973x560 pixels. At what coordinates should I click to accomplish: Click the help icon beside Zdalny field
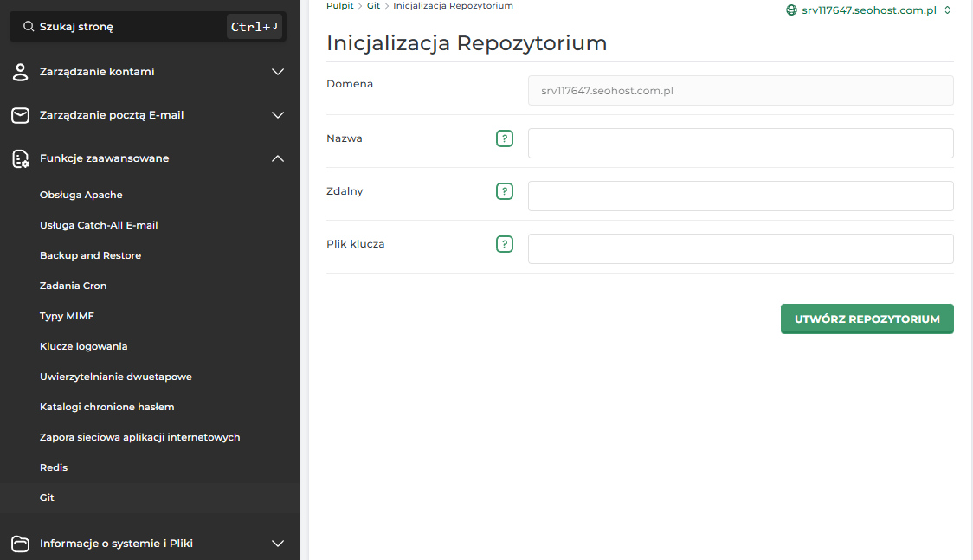505,191
